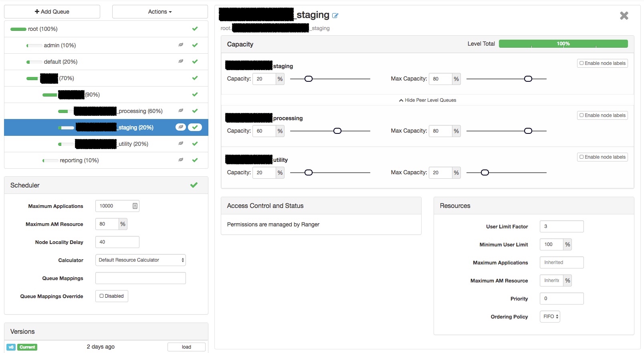644x353 pixels.
Task: Click leaf icon on selected staging queue
Action: [x=181, y=127]
